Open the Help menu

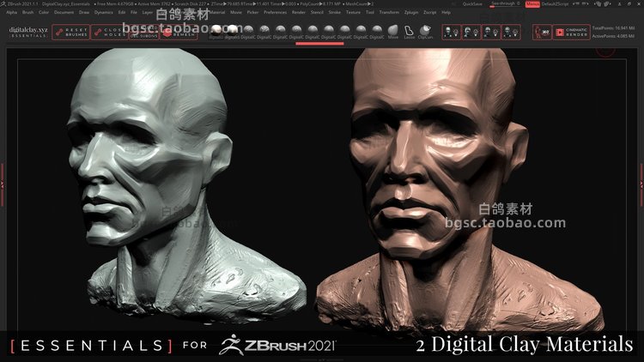[x=446, y=12]
